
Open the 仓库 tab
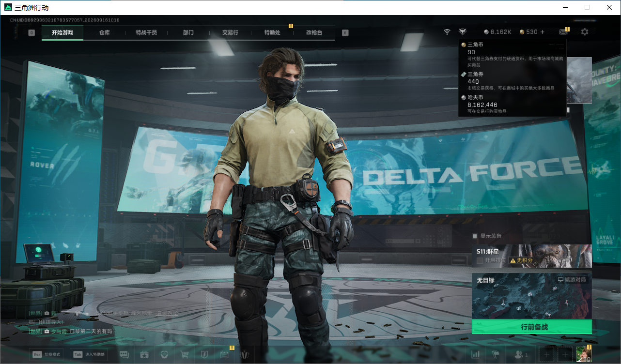coord(105,33)
